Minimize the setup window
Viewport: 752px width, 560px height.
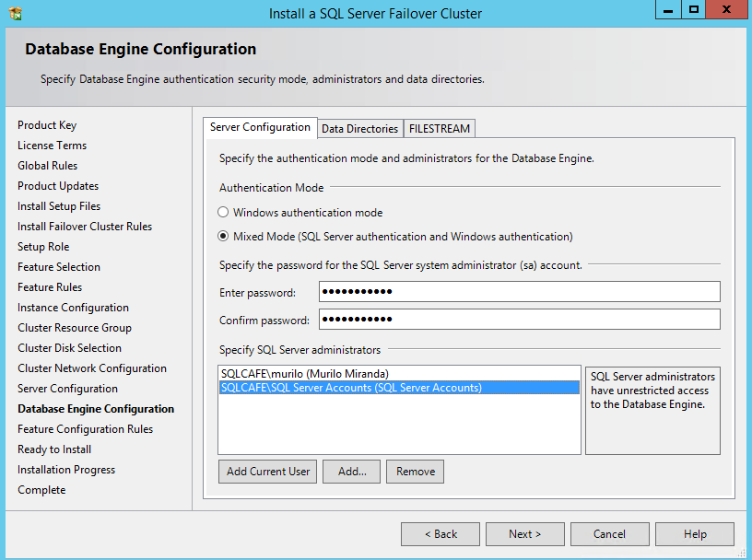pos(668,10)
